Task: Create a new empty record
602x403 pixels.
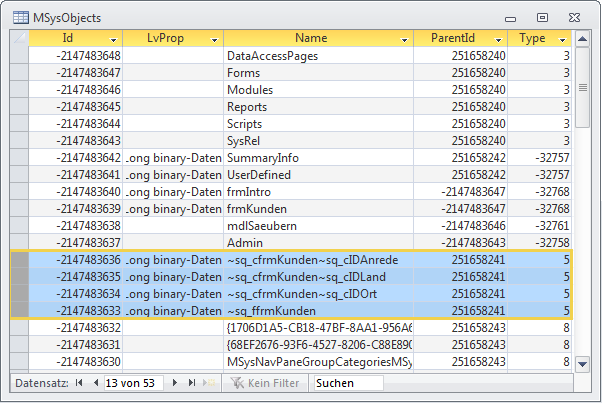Action: pyautogui.click(x=207, y=383)
